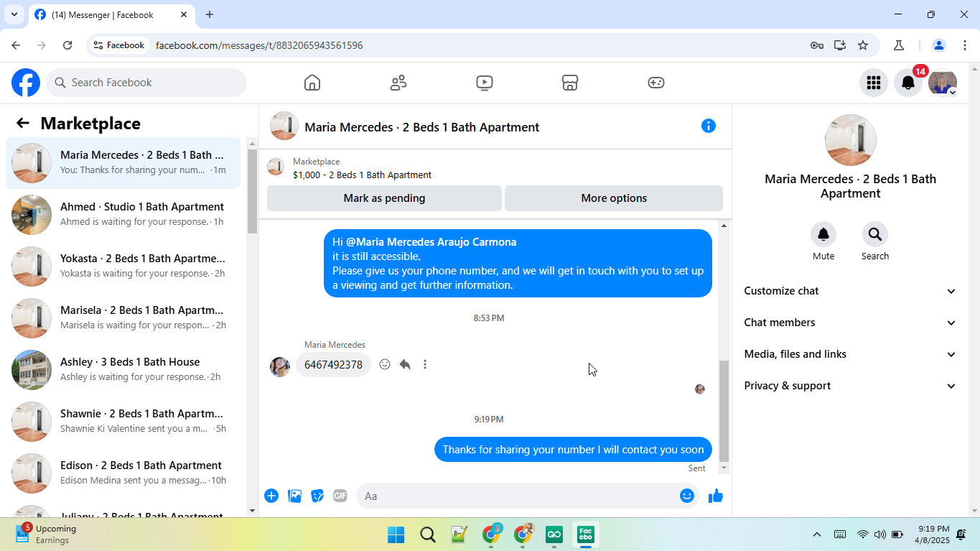Go back using the Marketplace back arrow
980x551 pixels.
[x=23, y=123]
